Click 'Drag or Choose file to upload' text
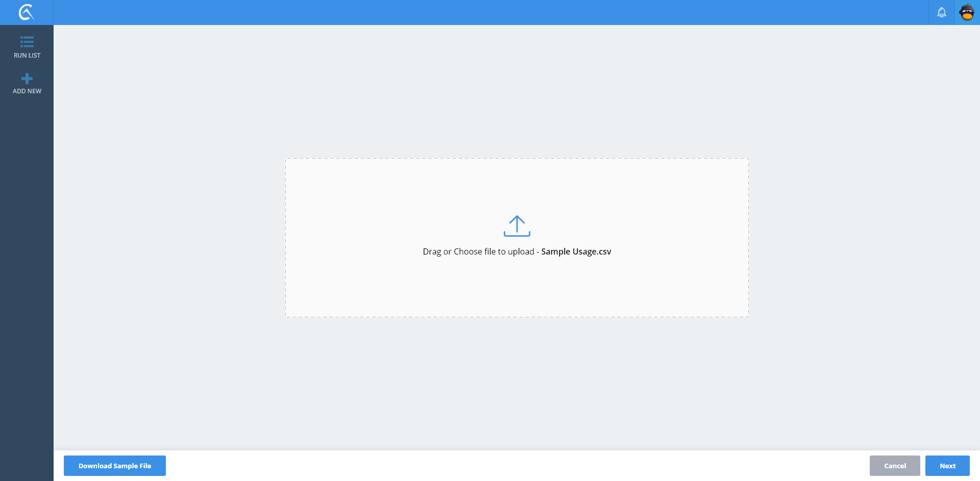Image resolution: width=980 pixels, height=481 pixels. pyautogui.click(x=478, y=251)
